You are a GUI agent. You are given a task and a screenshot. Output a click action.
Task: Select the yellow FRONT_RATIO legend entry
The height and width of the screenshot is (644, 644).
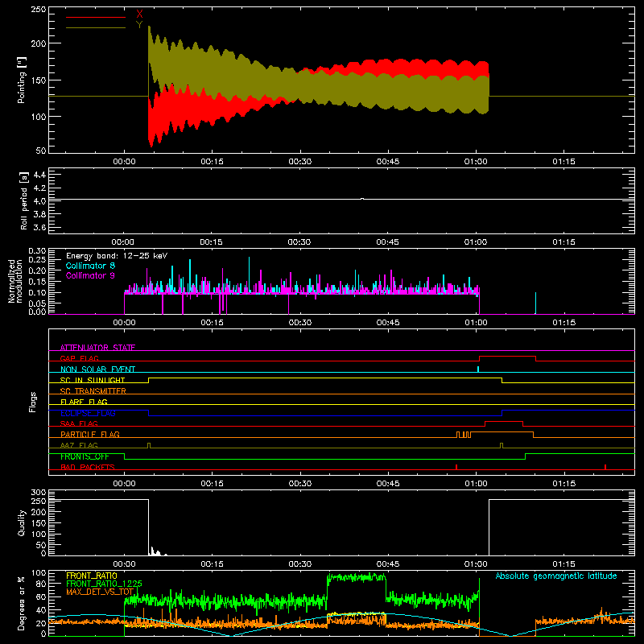point(92,576)
